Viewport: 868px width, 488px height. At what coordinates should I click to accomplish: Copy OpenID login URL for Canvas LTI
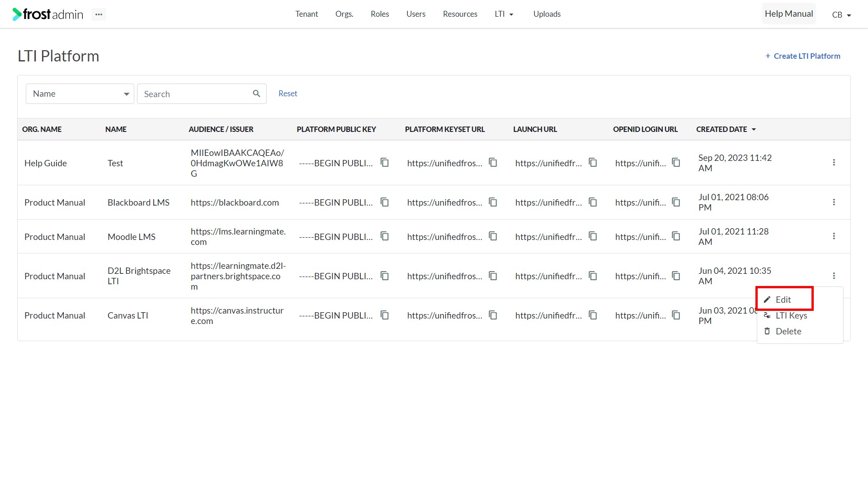click(676, 315)
